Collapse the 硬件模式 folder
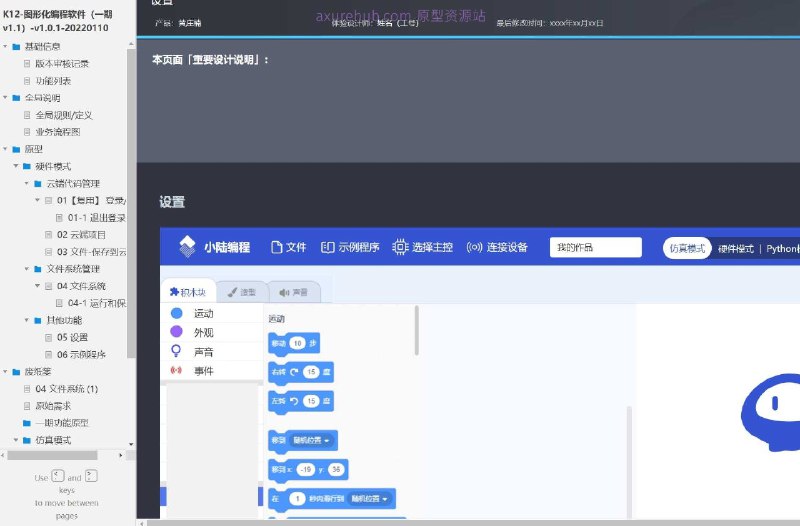800x526 pixels. click(x=16, y=166)
